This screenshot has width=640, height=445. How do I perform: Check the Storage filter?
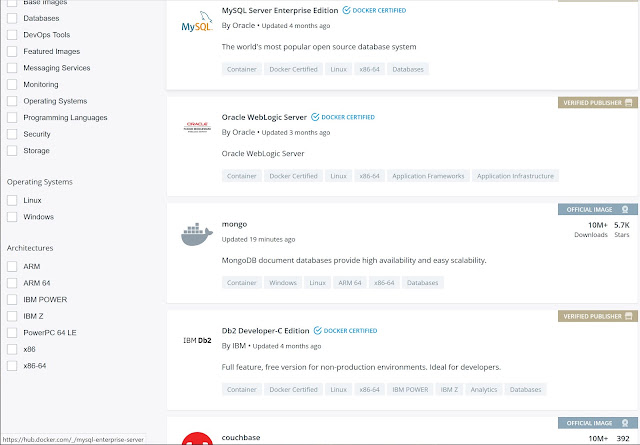pos(12,151)
